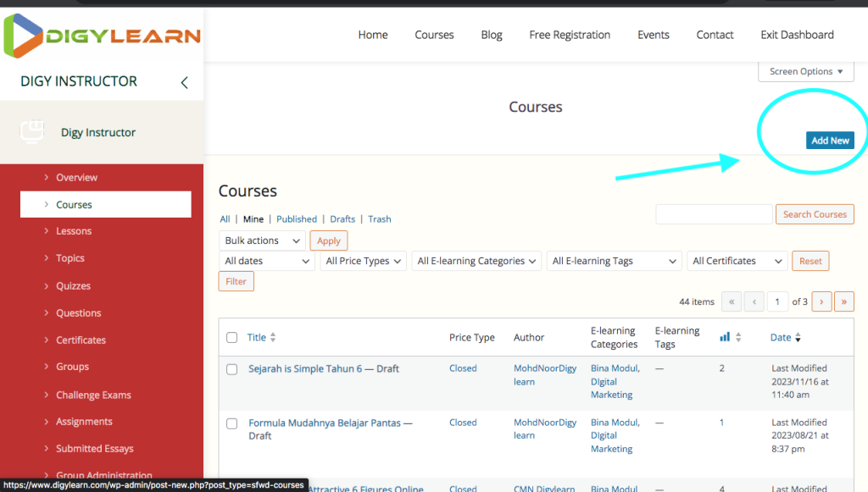Screen dimensions: 868x492
Task: Check the Formula Mudahnya Belajar Pantas row
Action: 232,423
